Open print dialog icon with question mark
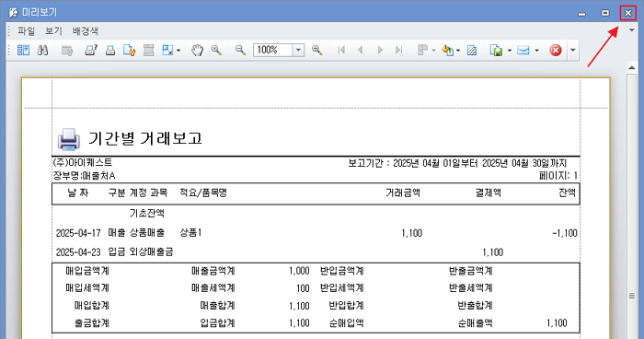This screenshot has height=339, width=644. [91, 50]
